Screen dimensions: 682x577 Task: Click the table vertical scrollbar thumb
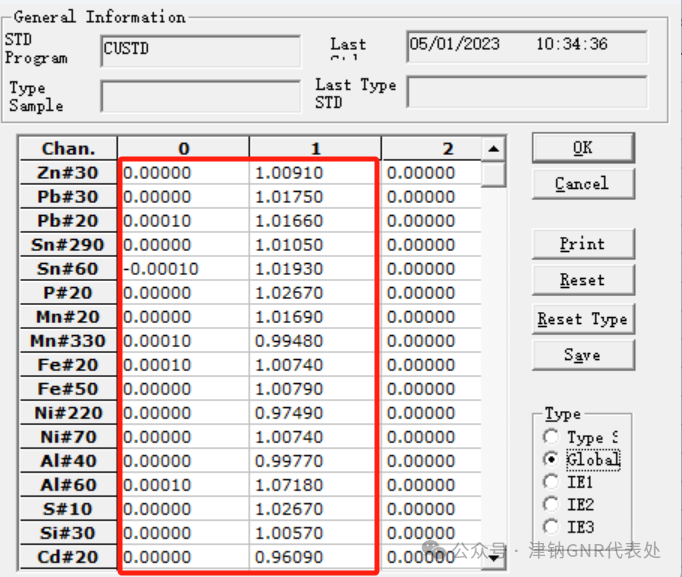point(494,174)
